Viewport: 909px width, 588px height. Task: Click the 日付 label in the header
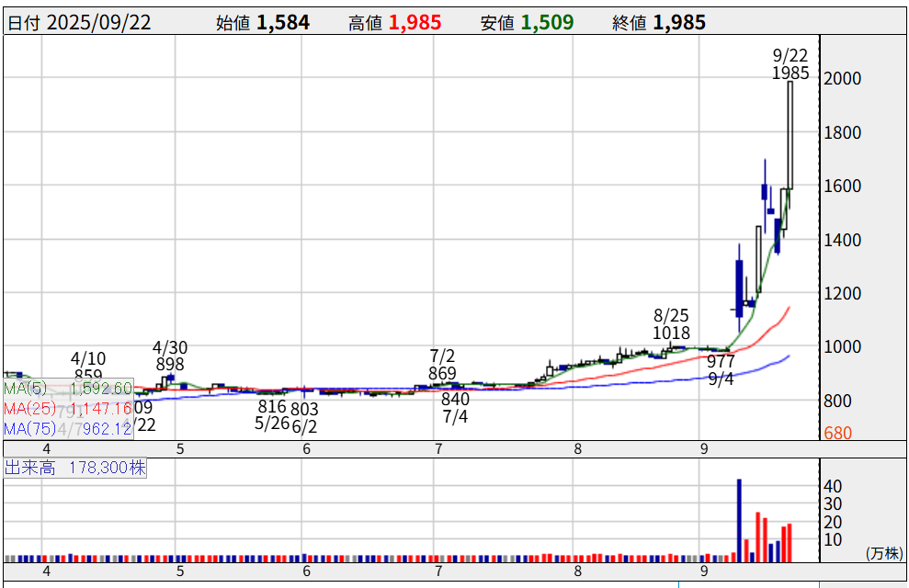click(x=24, y=23)
